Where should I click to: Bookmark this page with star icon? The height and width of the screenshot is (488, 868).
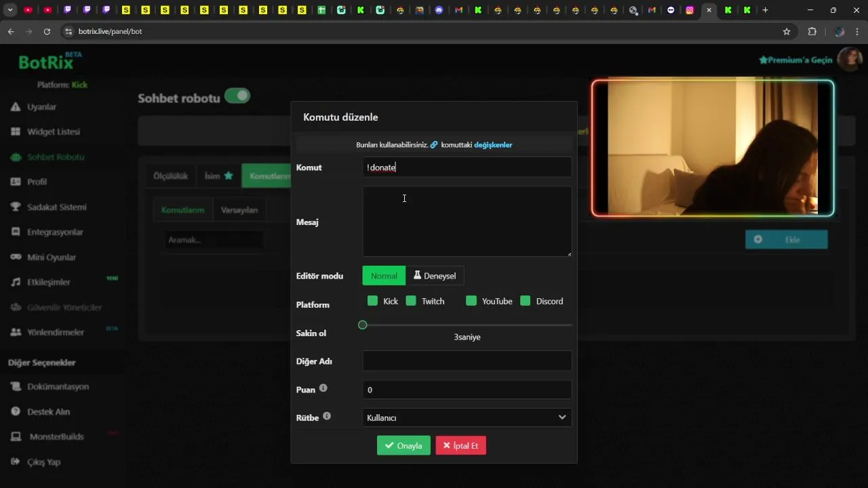[787, 31]
